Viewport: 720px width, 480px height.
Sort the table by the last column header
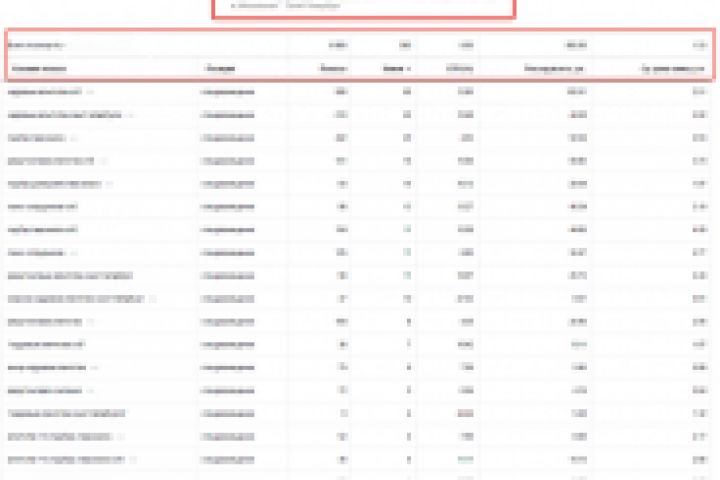pyautogui.click(x=672, y=69)
